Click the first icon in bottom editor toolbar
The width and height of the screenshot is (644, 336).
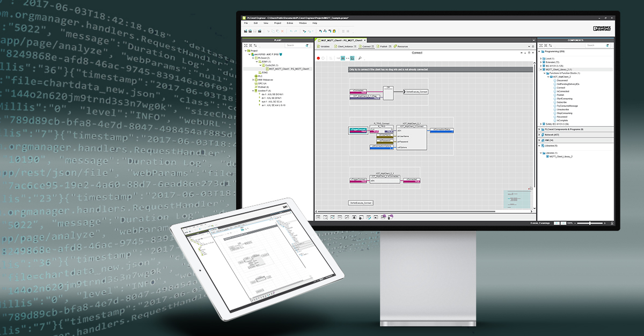tap(318, 217)
